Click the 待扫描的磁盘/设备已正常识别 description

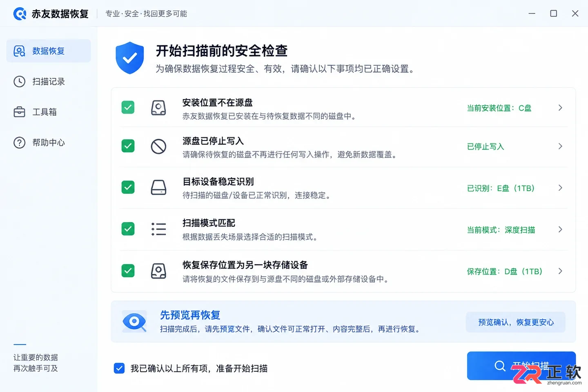pos(256,195)
